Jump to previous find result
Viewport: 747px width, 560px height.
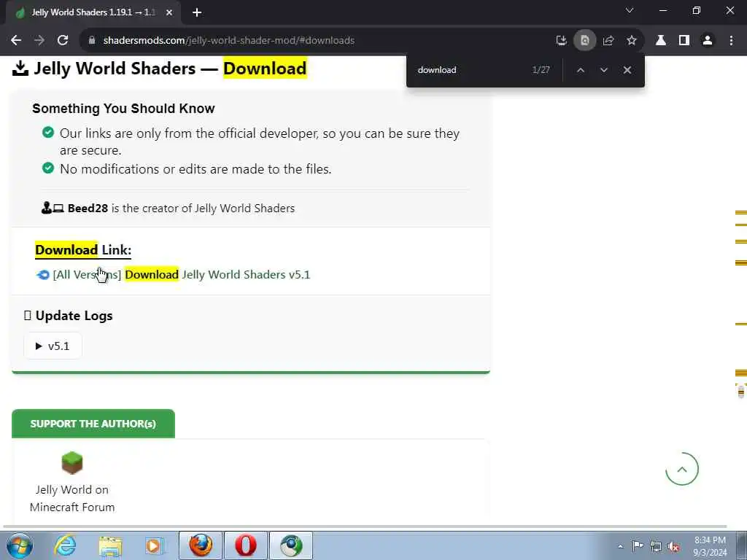tap(580, 70)
